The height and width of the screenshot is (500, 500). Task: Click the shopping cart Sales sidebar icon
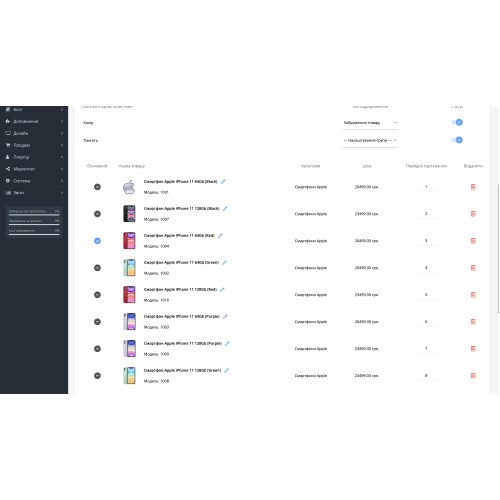point(8,145)
